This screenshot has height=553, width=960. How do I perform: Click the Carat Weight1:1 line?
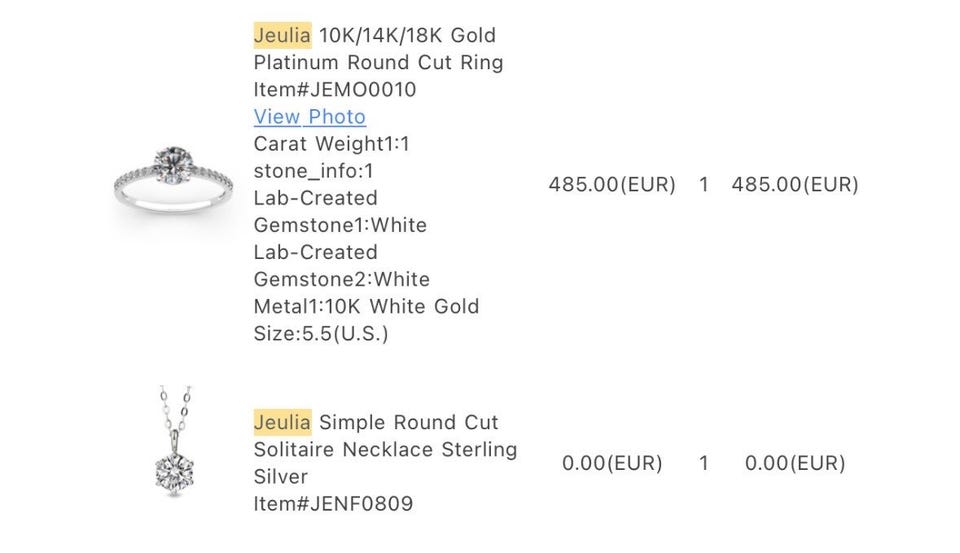[331, 144]
